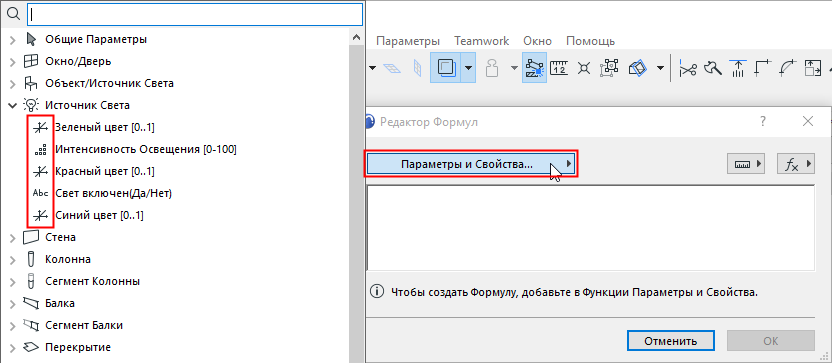Click the ruler measure tool icon
The width and height of the screenshot is (832, 363).
click(x=559, y=68)
